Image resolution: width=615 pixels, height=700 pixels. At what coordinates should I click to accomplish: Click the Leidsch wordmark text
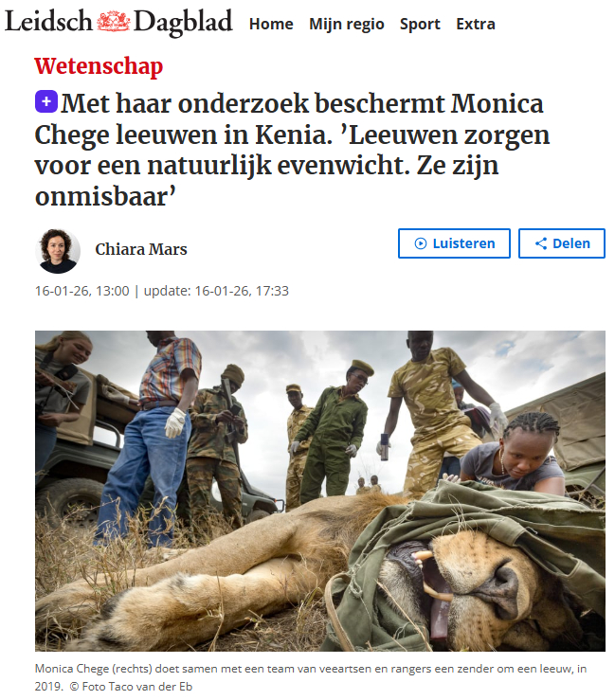[48, 22]
